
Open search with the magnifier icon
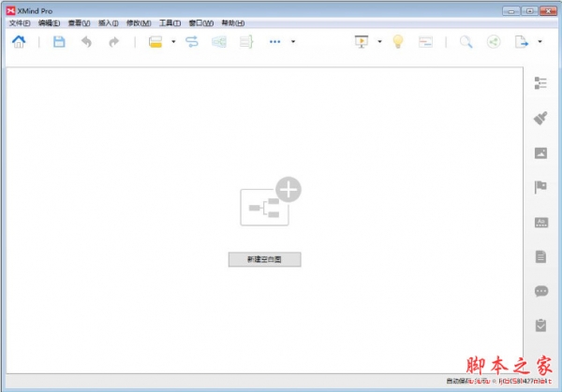click(466, 42)
